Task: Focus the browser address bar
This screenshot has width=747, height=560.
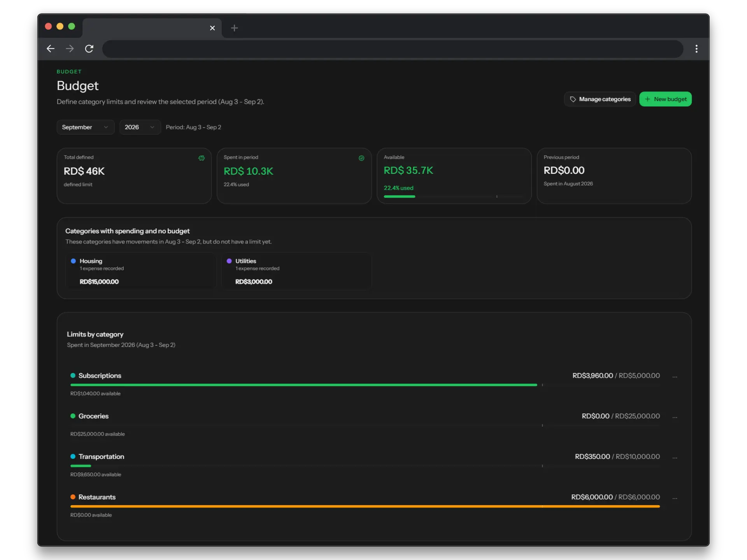Action: (393, 49)
